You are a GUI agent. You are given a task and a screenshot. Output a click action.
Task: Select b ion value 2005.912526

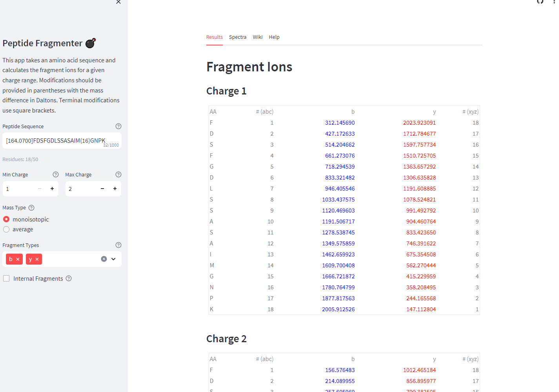click(339, 309)
